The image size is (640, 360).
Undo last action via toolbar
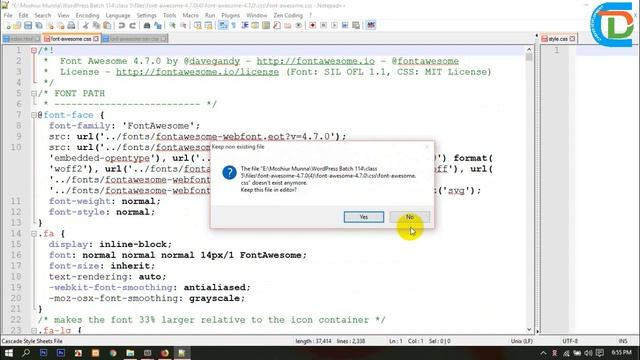pyautogui.click(x=121, y=25)
